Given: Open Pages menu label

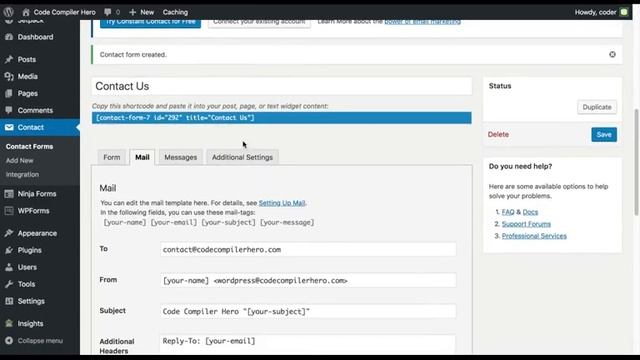Looking at the screenshot, I should tap(27, 93).
